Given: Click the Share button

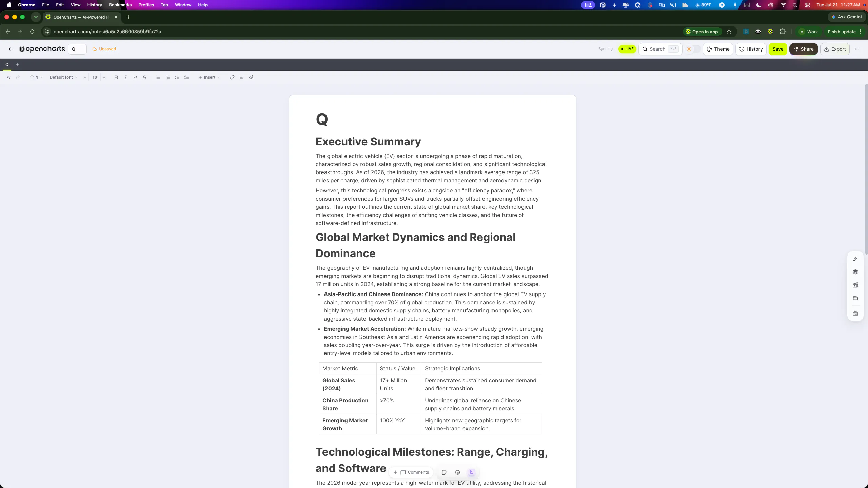Looking at the screenshot, I should pyautogui.click(x=804, y=49).
